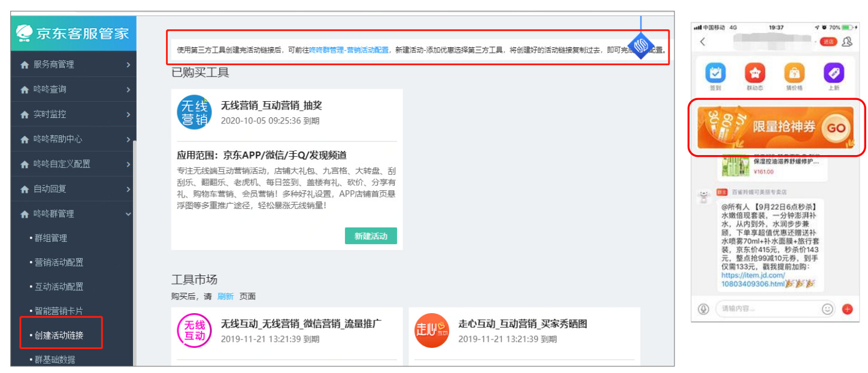Tap the back arrow in phone chat
The image size is (868, 373).
703,42
